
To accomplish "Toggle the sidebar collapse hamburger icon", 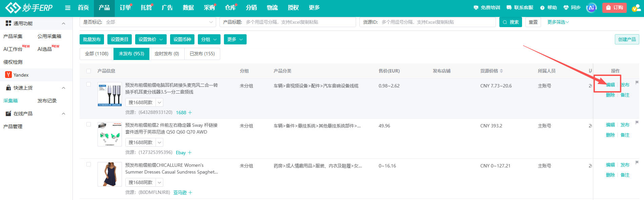I will click(68, 8).
